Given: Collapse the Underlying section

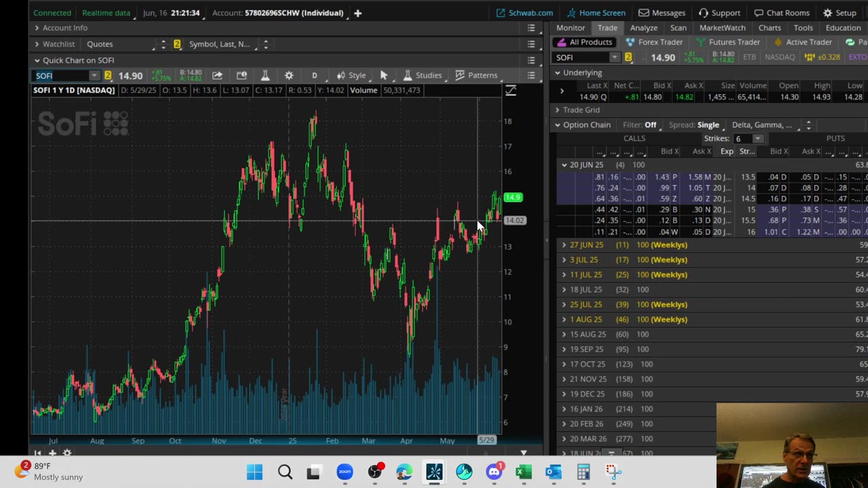Looking at the screenshot, I should pyautogui.click(x=557, y=73).
